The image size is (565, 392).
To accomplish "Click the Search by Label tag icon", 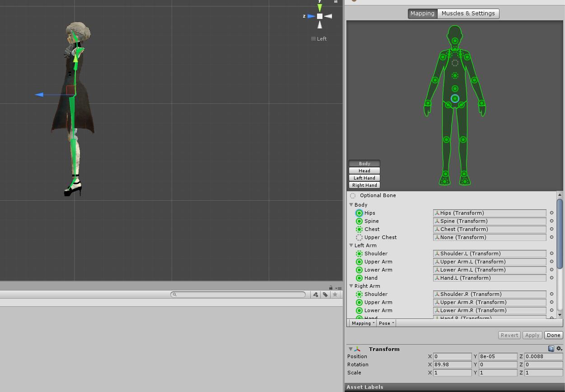I will (325, 295).
